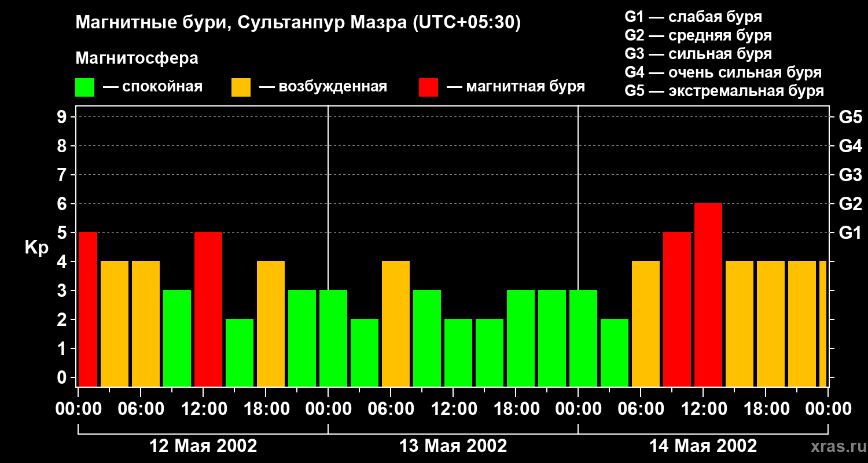Click the "Магнитосфера" heading
This screenshot has width=868, height=463.
pos(137,58)
